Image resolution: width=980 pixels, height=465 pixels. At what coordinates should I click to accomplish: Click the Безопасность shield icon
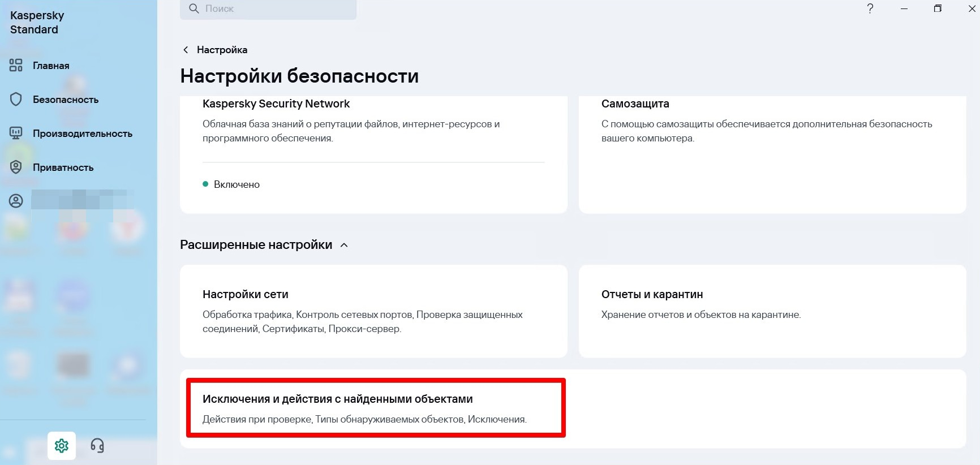point(16,100)
